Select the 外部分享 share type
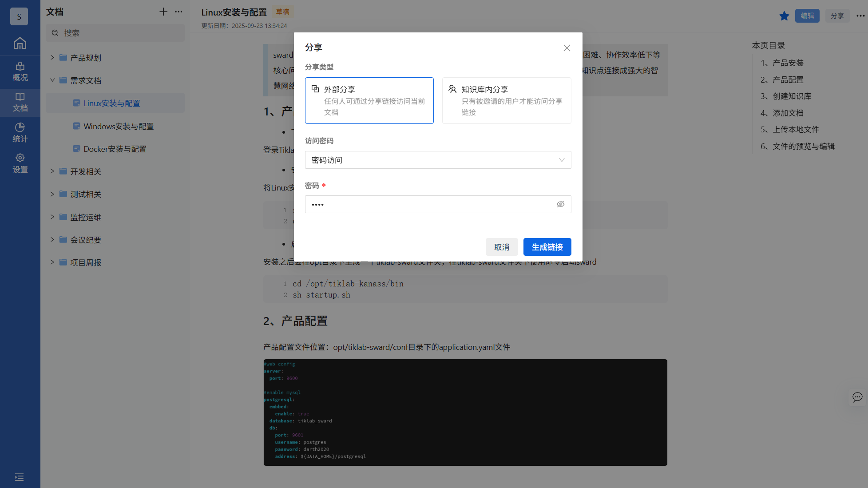 coord(369,100)
